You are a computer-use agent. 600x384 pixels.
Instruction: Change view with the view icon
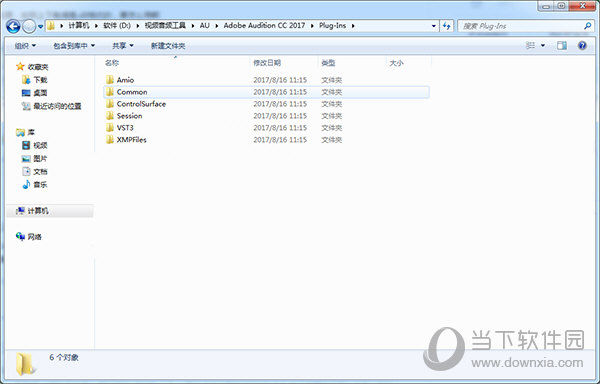[x=530, y=46]
